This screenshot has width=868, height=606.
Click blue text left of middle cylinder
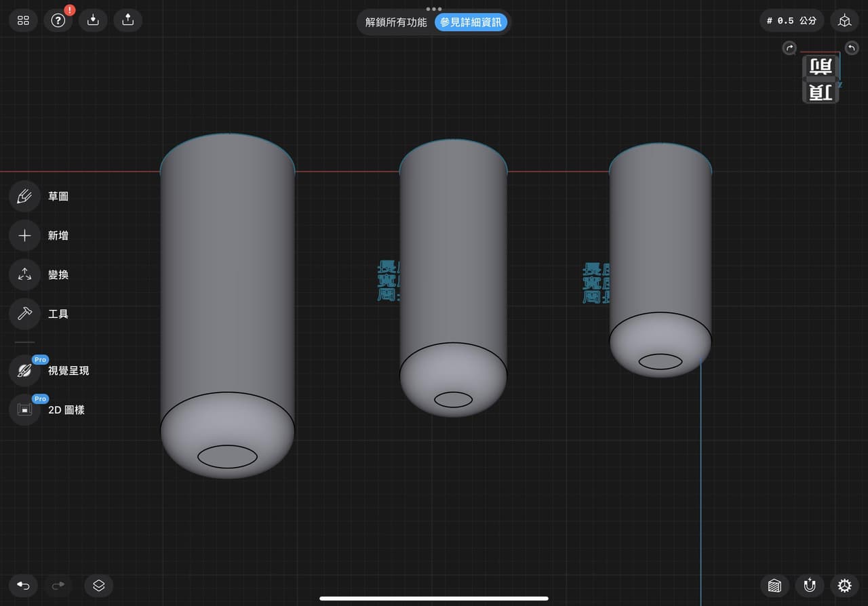388,282
